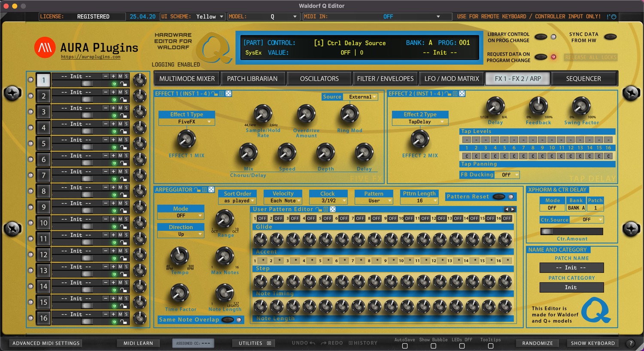
Task: Enable the AutoSave checkbox
Action: 404,346
